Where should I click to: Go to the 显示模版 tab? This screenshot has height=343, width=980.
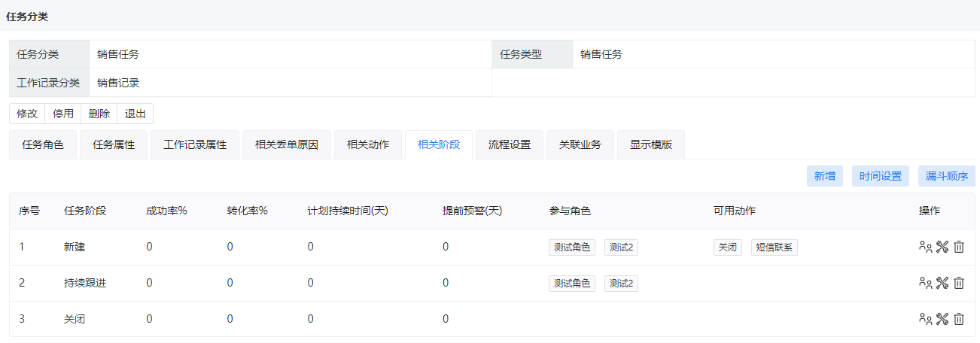pyautogui.click(x=651, y=144)
